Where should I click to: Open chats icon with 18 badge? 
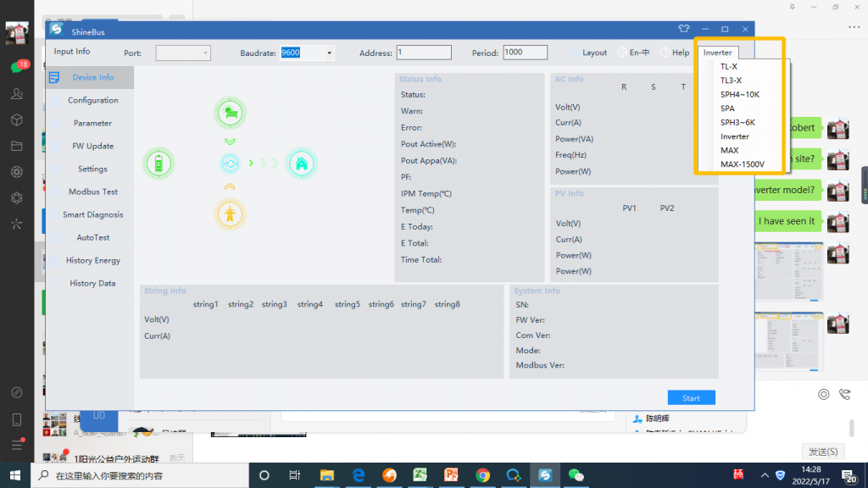(x=17, y=67)
